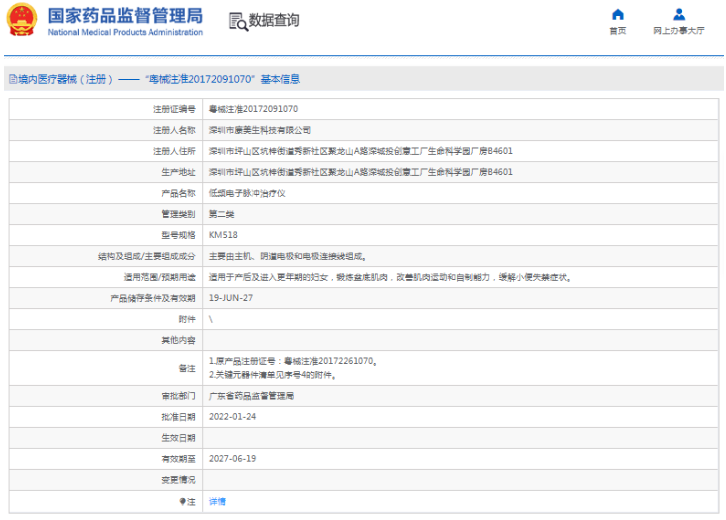Click the 批准日期 row label

pyautogui.click(x=179, y=417)
